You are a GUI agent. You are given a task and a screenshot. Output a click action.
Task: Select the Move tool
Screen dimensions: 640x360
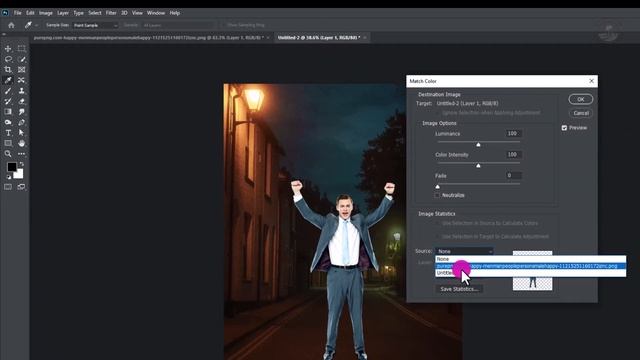pos(8,49)
